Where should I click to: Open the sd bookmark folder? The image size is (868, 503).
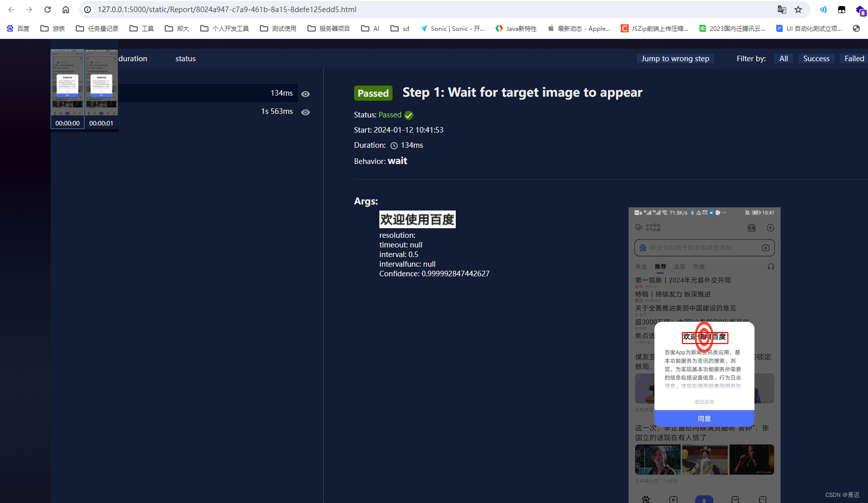pyautogui.click(x=400, y=28)
